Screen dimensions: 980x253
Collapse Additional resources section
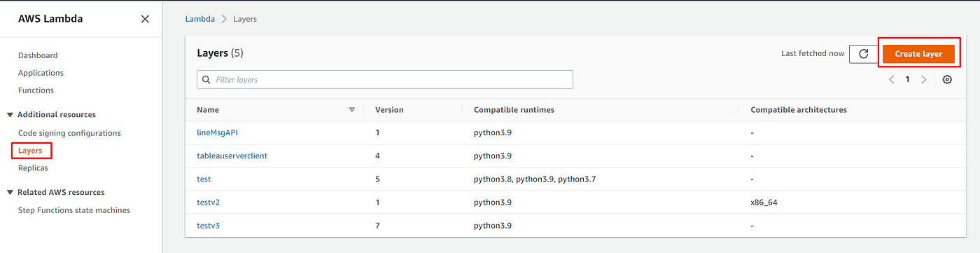click(10, 115)
